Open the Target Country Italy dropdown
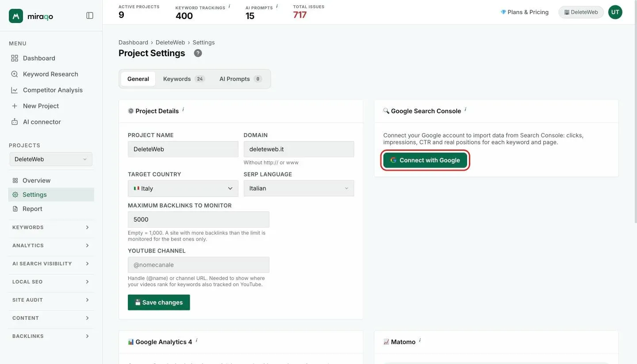 pyautogui.click(x=183, y=188)
